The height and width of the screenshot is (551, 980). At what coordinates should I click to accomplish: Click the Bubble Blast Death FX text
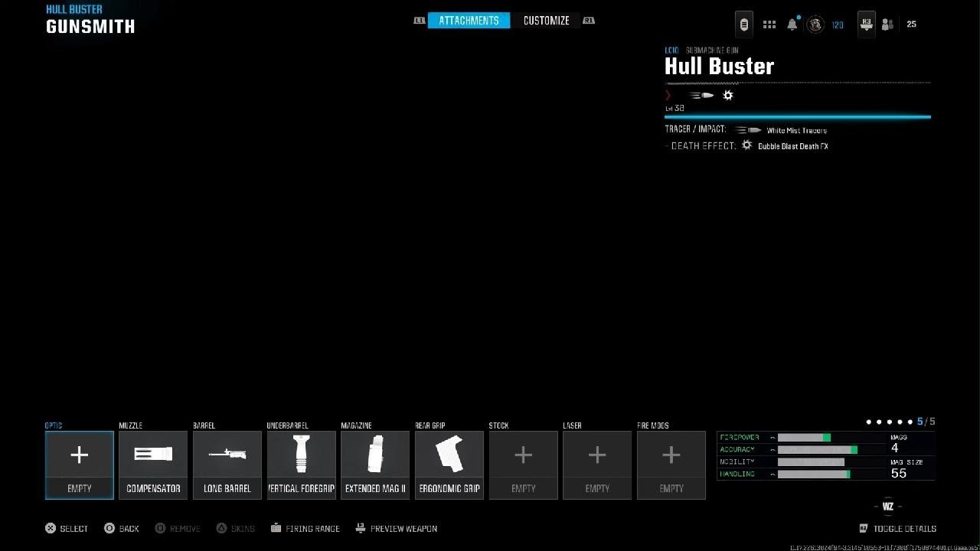click(793, 146)
